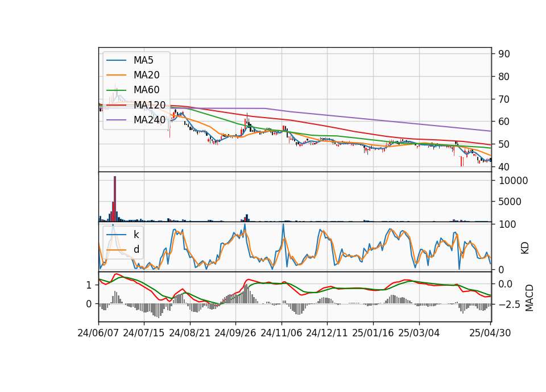
Task: Click the price axis value 80
Action: [x=504, y=77]
